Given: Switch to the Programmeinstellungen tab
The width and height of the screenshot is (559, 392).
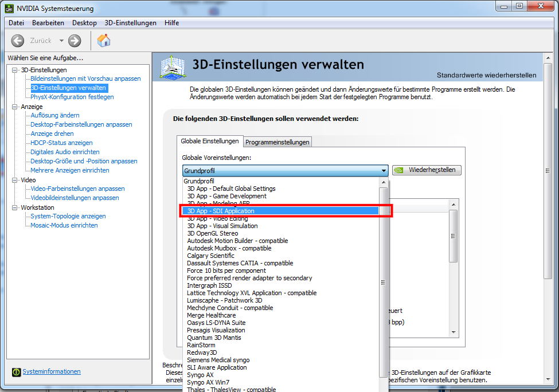Looking at the screenshot, I should click(277, 142).
